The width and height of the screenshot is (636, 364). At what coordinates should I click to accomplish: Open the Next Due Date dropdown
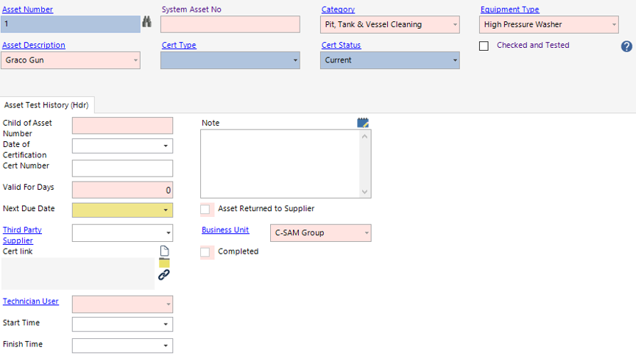[x=166, y=210]
